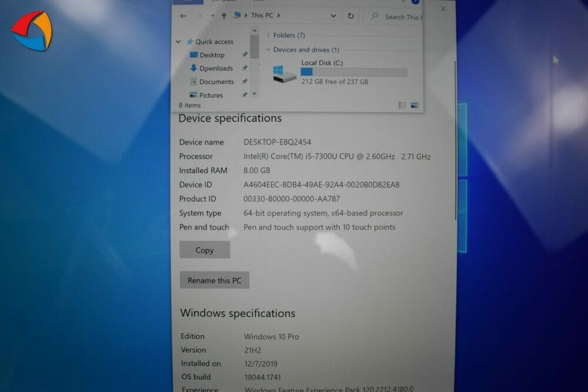Click the Local Disk (C:) label

322,63
